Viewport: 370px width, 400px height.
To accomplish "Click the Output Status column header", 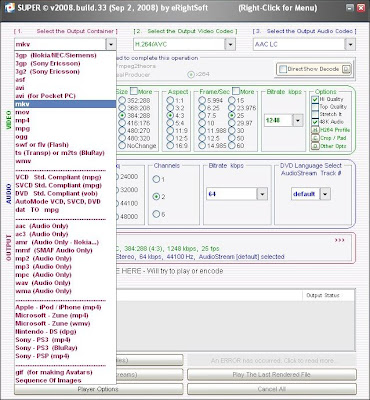I will tap(322, 295).
